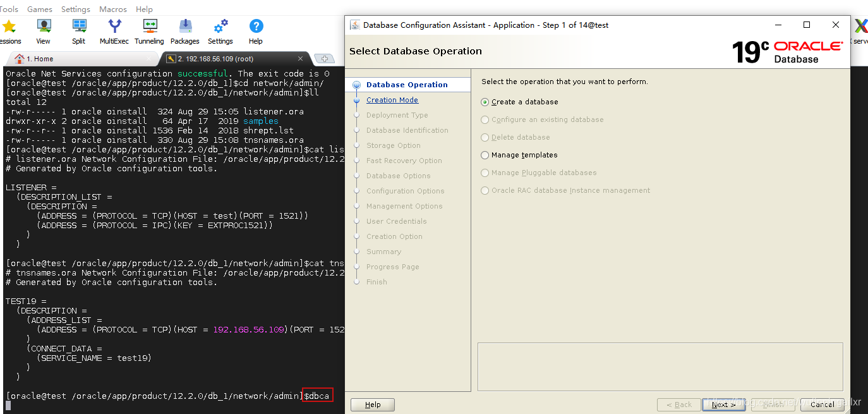Click the Database Options step
This screenshot has width=868, height=414.
pos(399,176)
